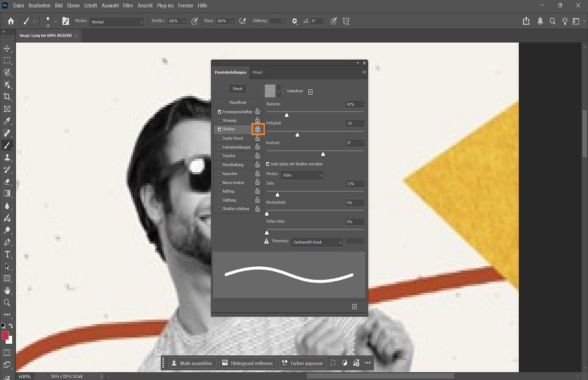This screenshot has width=588, height=380.
Task: Enable the Umkehren texture option
Action: 284,91
